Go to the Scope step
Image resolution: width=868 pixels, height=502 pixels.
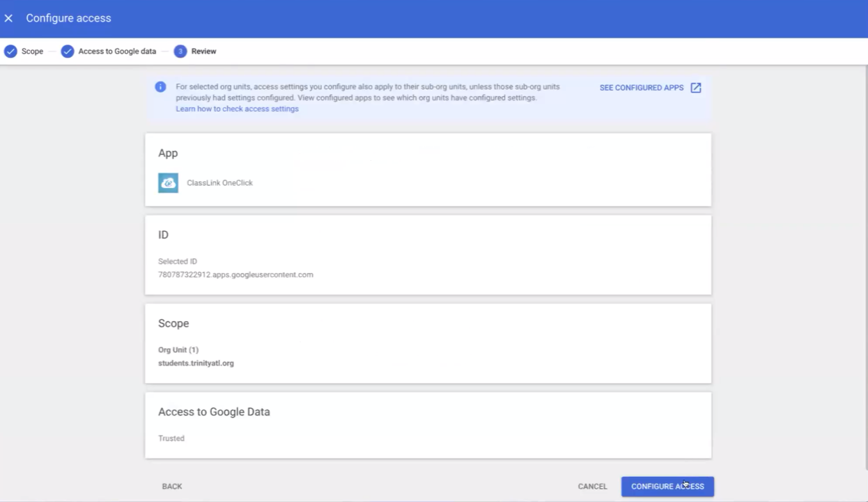tap(32, 52)
